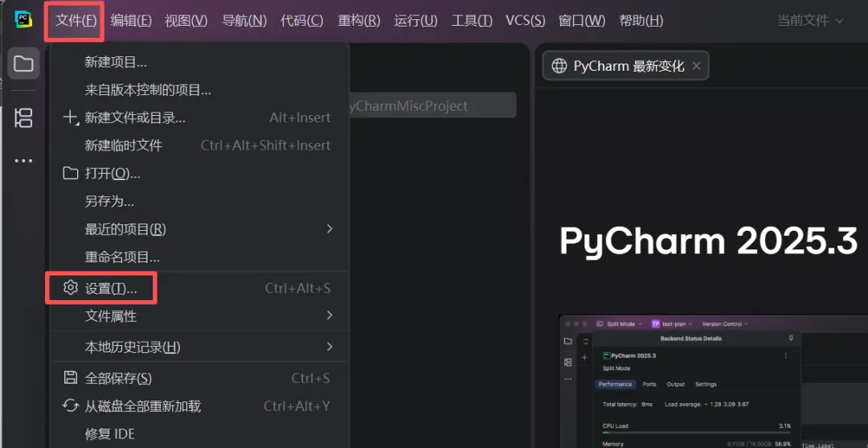Expand the 文件属性 submenu
The image size is (868, 448).
click(x=199, y=316)
